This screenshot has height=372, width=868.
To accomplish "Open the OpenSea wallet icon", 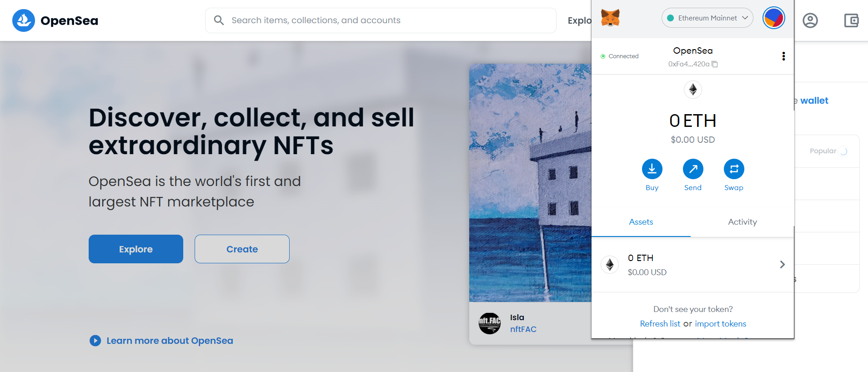I will (x=851, y=20).
